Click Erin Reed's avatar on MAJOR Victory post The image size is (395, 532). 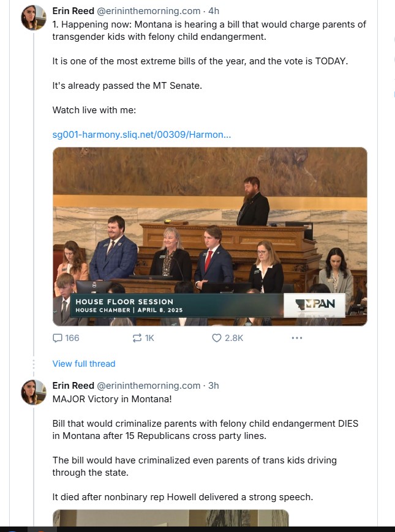34,392
